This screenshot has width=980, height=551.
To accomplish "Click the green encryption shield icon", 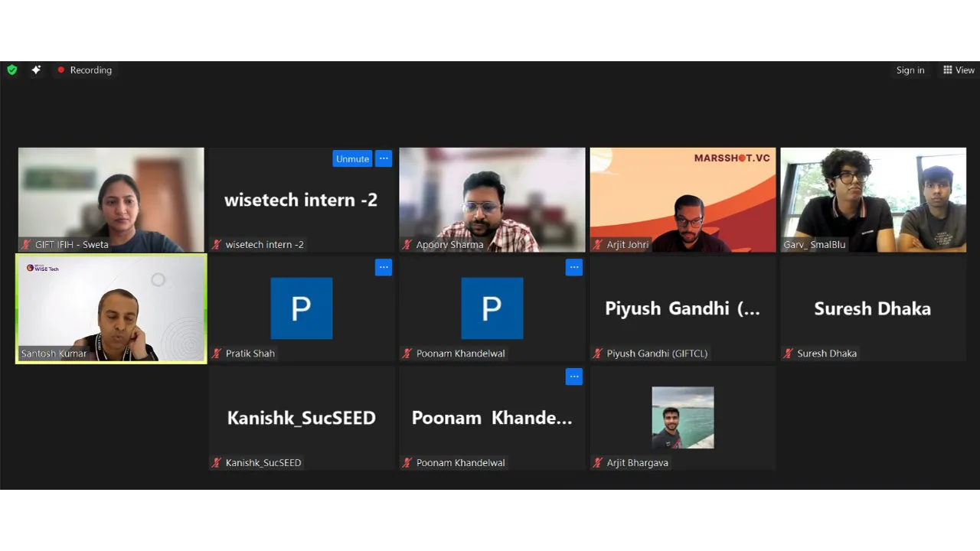I will pyautogui.click(x=12, y=70).
